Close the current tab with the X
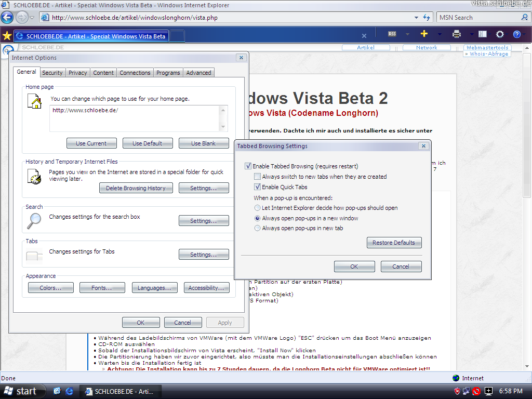 364,36
